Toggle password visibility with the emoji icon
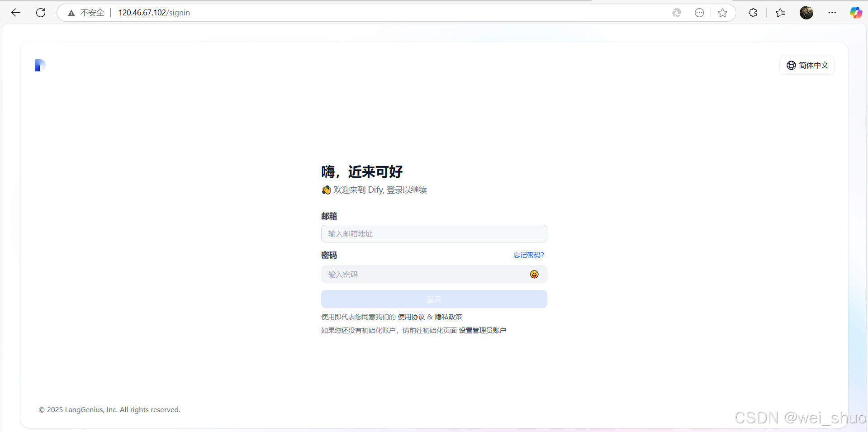This screenshot has width=868, height=432. click(x=534, y=274)
